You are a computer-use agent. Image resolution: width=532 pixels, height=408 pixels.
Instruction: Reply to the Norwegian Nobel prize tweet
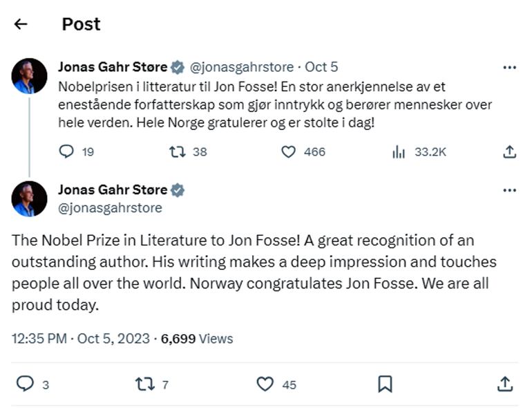[x=67, y=151]
